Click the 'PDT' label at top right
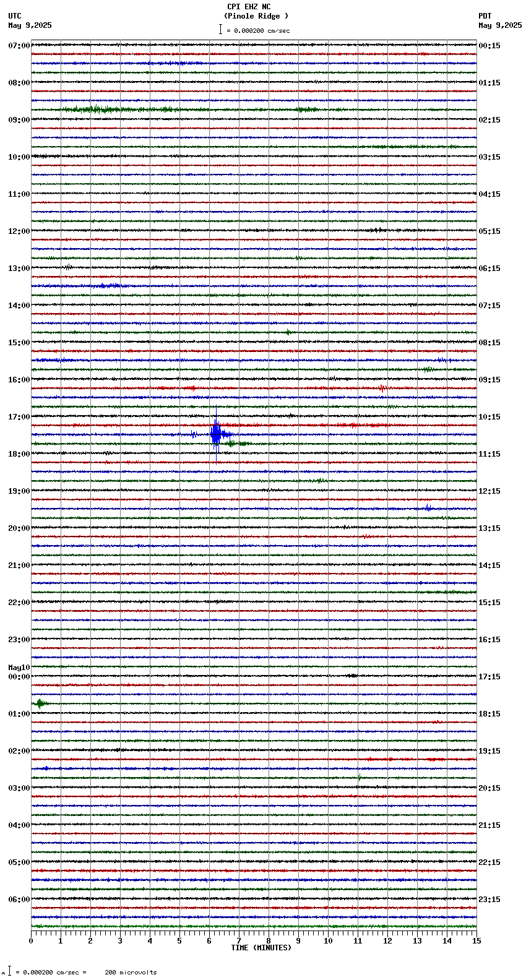This screenshot has width=526, height=980. 485,16
